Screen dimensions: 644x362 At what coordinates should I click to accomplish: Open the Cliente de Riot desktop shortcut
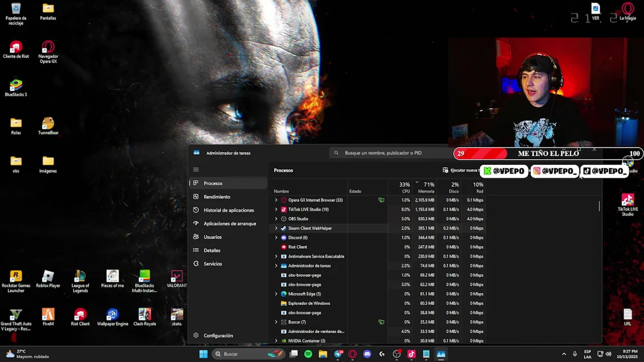(16, 50)
